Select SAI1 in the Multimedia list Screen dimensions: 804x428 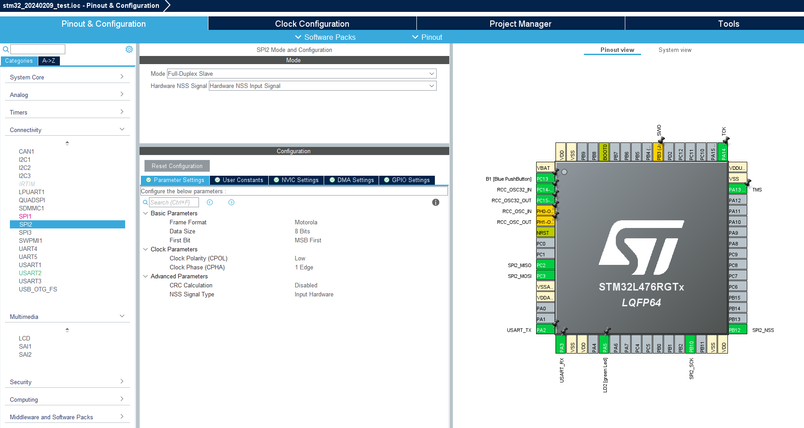pos(25,347)
